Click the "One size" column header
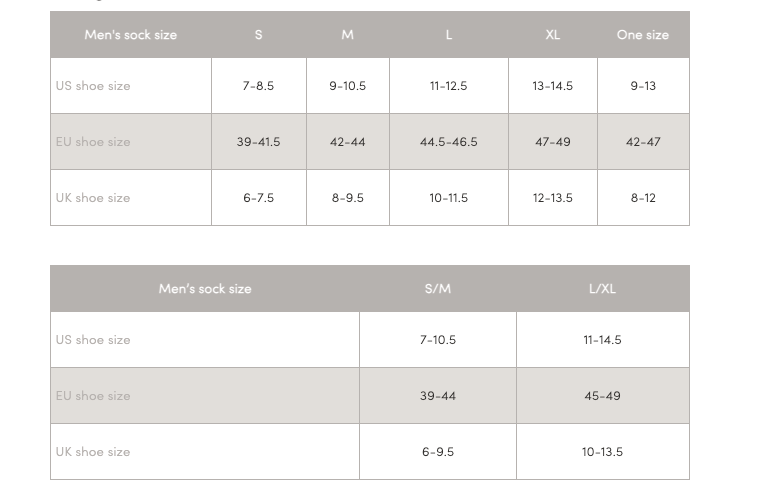Screen dimensions: 764x504 point(643,35)
